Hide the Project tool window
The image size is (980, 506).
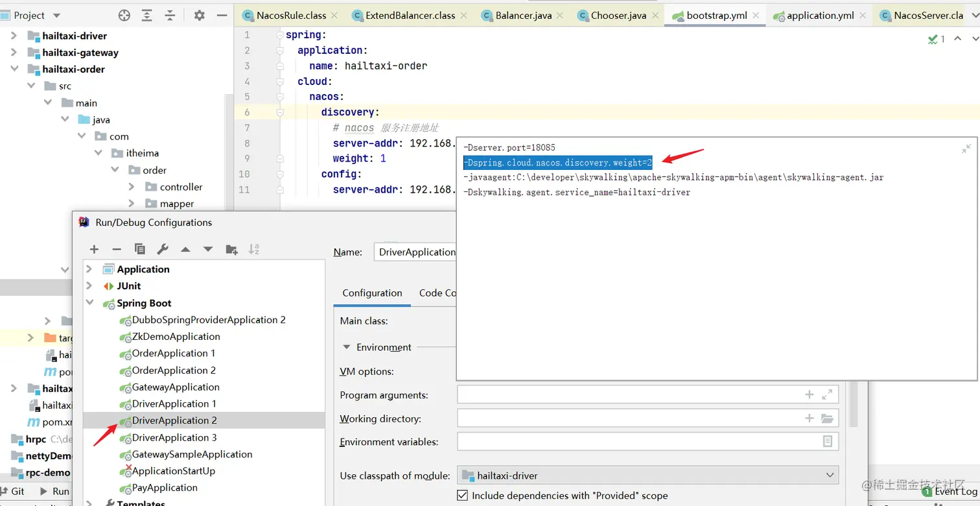tap(222, 15)
